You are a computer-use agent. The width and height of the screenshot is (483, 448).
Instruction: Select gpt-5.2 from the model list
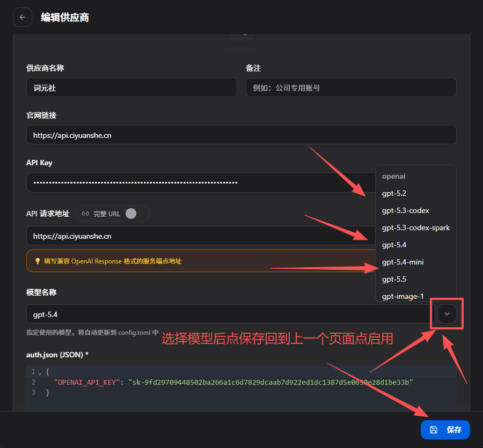394,193
